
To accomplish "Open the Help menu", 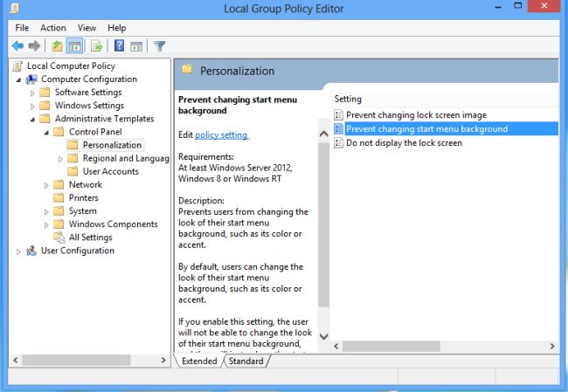I will coord(116,28).
